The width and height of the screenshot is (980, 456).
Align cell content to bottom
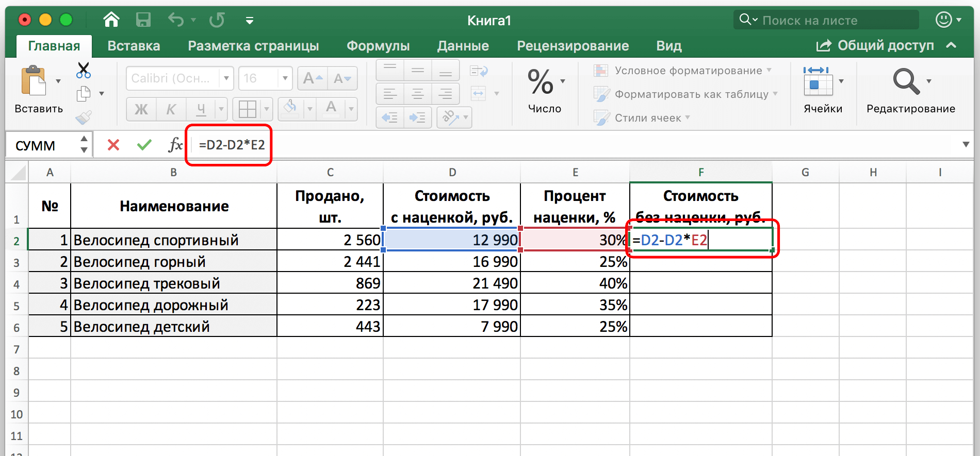pyautogui.click(x=446, y=70)
